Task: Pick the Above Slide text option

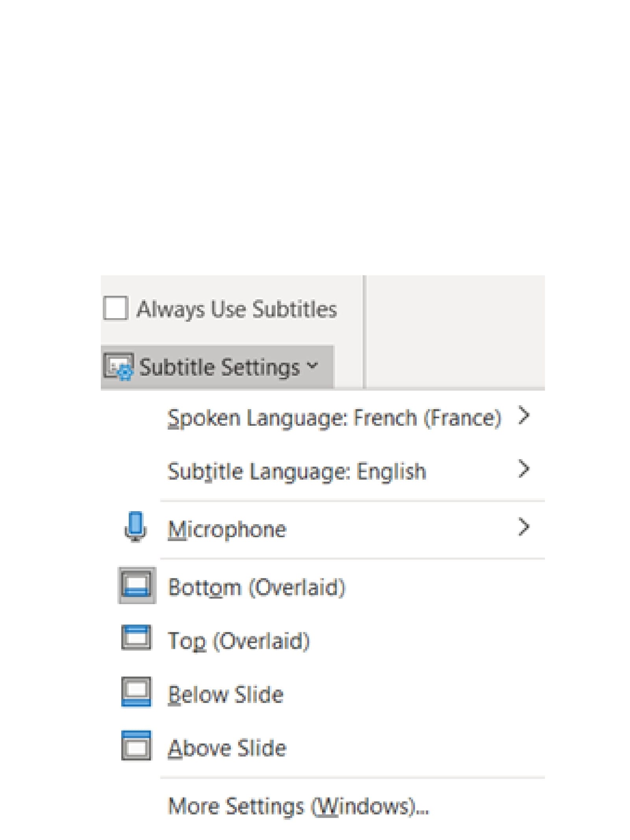Action: click(x=227, y=747)
